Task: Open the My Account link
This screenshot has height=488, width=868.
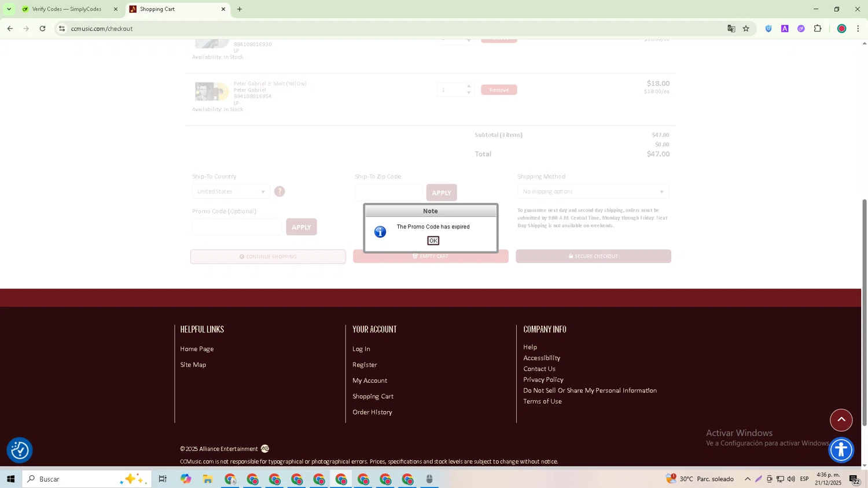Action: [x=370, y=380]
